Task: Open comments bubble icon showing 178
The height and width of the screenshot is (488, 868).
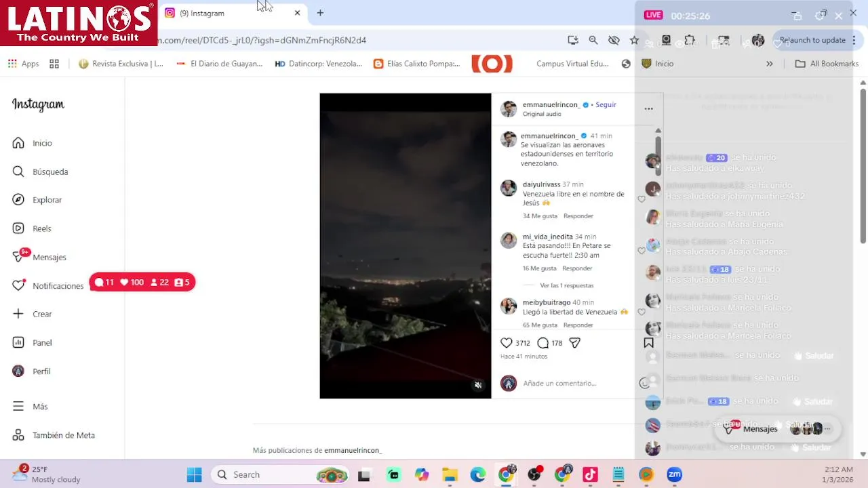Action: pos(543,343)
